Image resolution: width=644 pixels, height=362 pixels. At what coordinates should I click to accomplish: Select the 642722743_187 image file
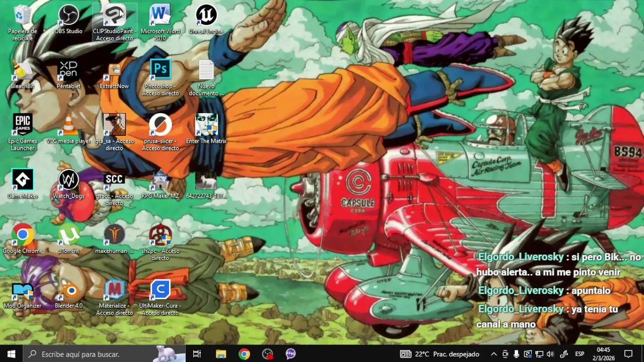point(206,185)
